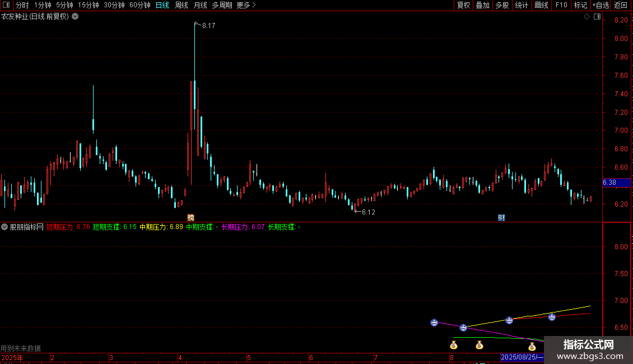The width and height of the screenshot is (633, 364).
Task: Click the 榜 marker on the main chart
Action: click(x=191, y=217)
